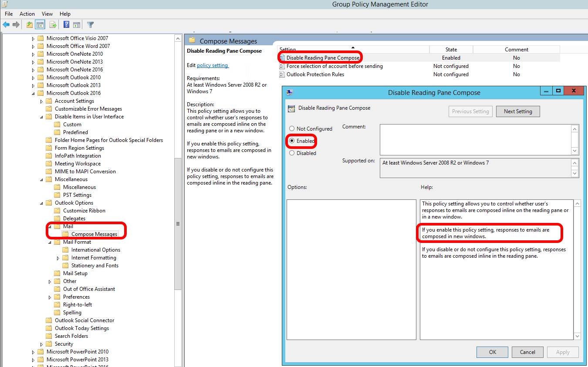Click the Filter funnel toolbar icon

90,25
